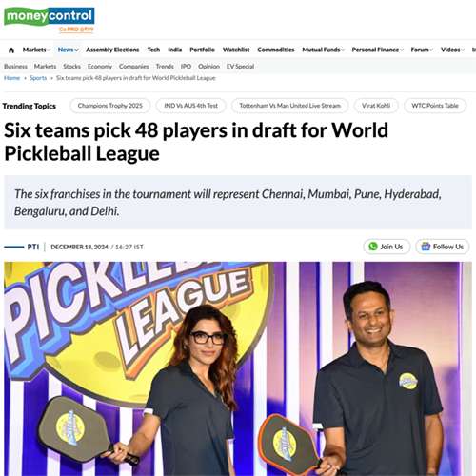Click the Follow Us news icon
The image size is (476, 476).
(426, 247)
